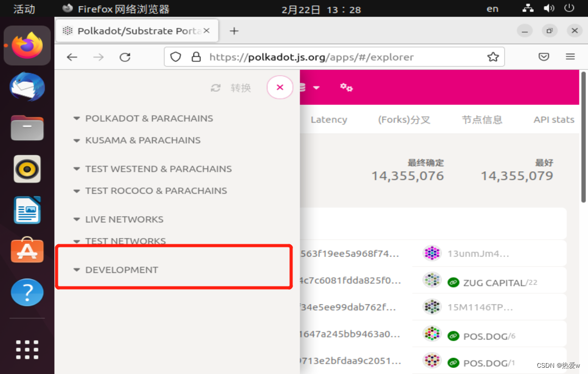Click the ZUG CAPITAL identicon avatar
Image resolution: width=588 pixels, height=374 pixels.
432,280
